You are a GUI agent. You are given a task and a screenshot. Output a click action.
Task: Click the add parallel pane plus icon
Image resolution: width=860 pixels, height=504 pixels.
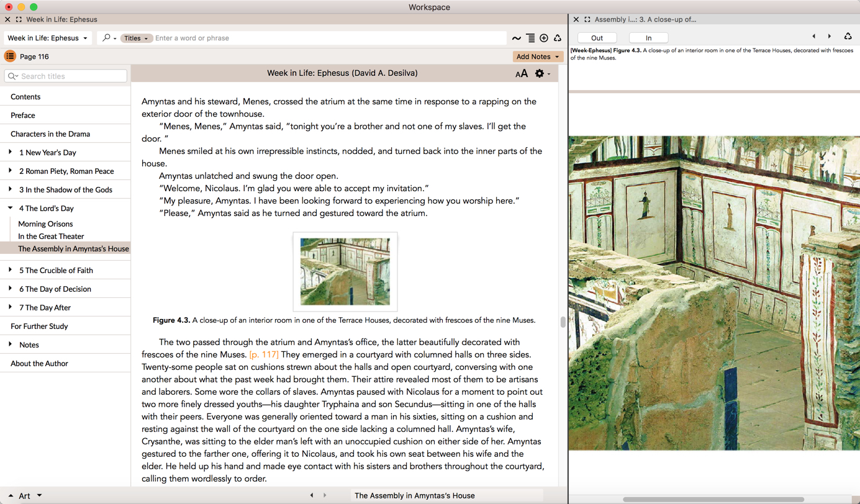544,38
